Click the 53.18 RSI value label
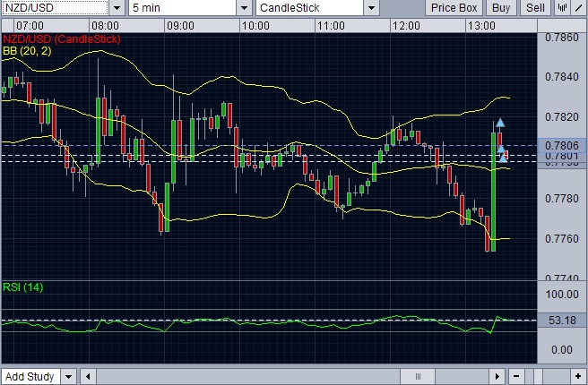Viewport: 588px width, 385px height. coord(561,321)
